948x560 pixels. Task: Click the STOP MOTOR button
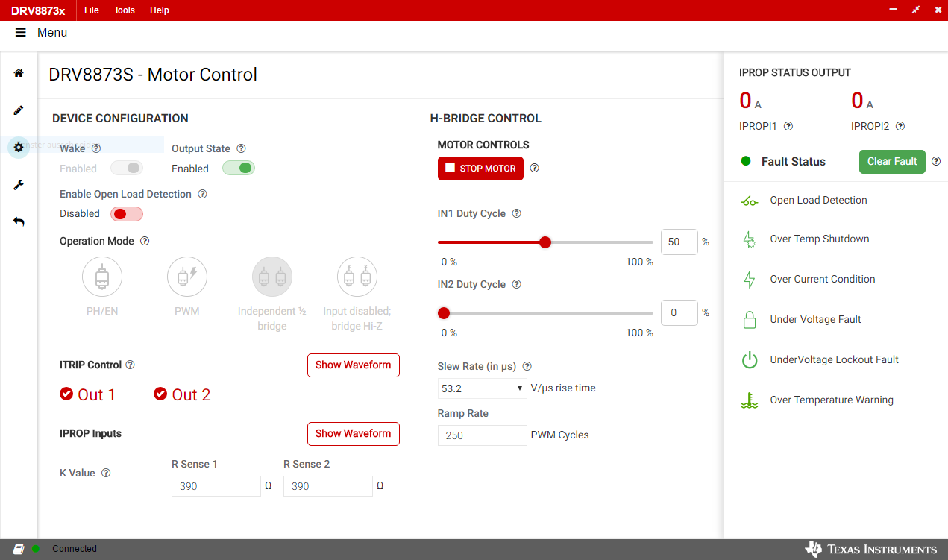(x=480, y=169)
